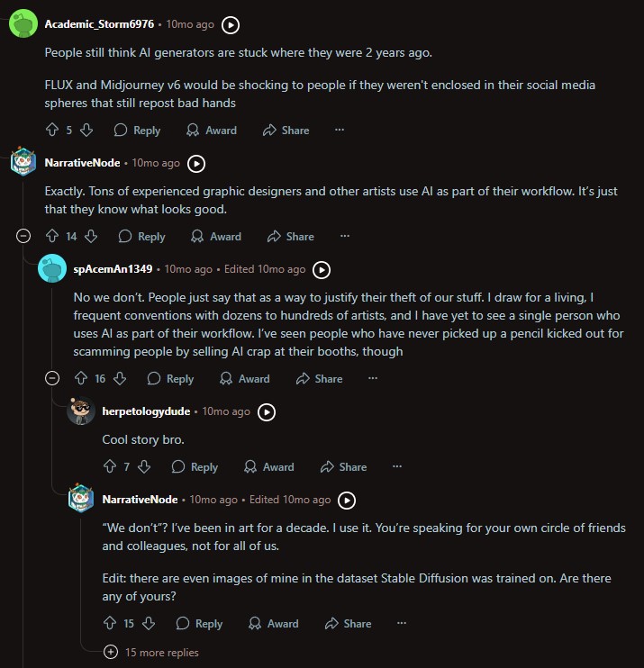Viewport: 644px width, 668px height.
Task: Award herpetologydude's comment
Action: 269,467
